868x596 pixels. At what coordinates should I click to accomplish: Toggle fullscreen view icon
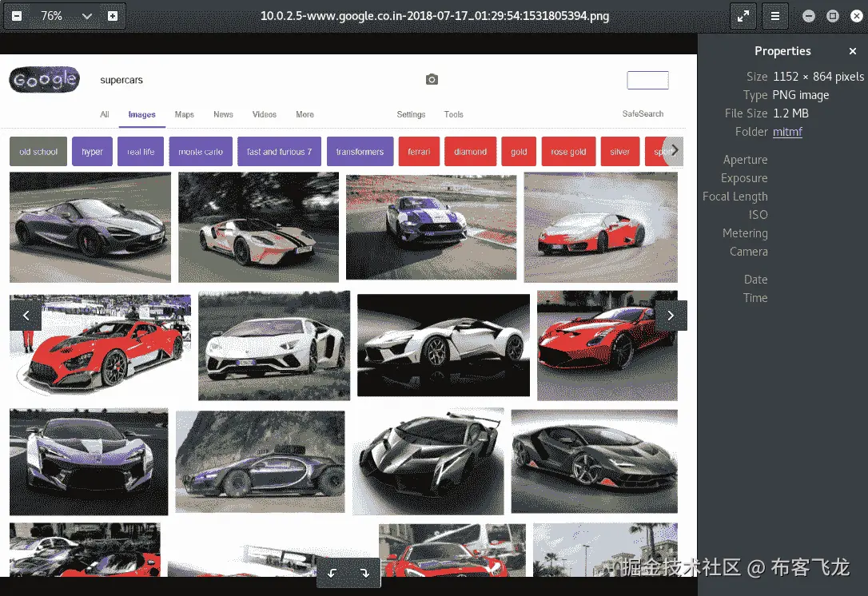[x=743, y=16]
